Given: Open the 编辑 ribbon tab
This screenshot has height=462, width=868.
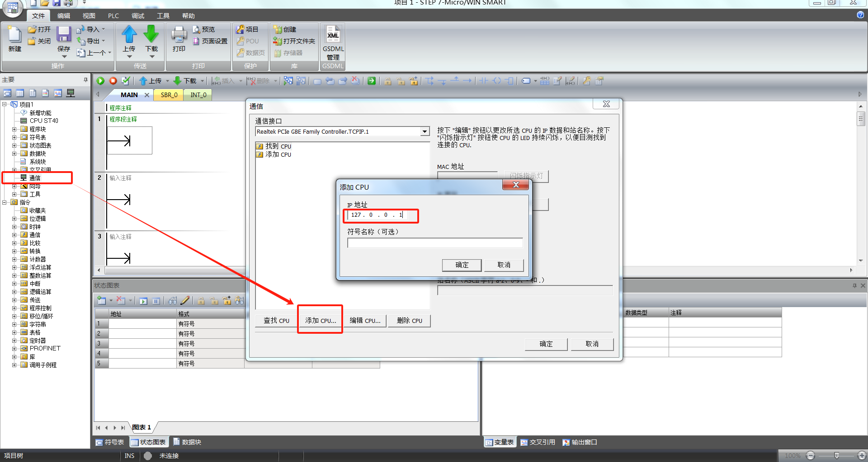Looking at the screenshot, I should coord(64,16).
